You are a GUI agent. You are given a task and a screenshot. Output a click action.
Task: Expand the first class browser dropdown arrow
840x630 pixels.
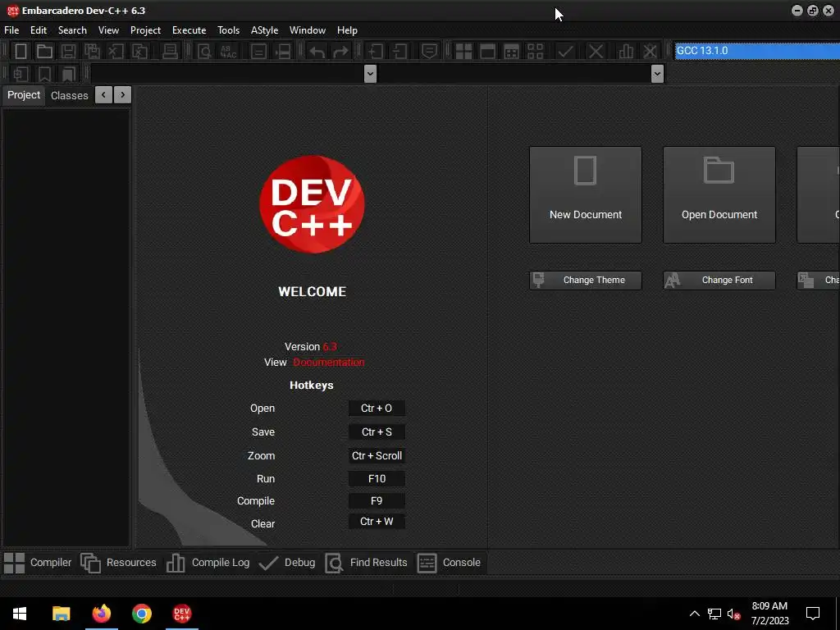[370, 74]
